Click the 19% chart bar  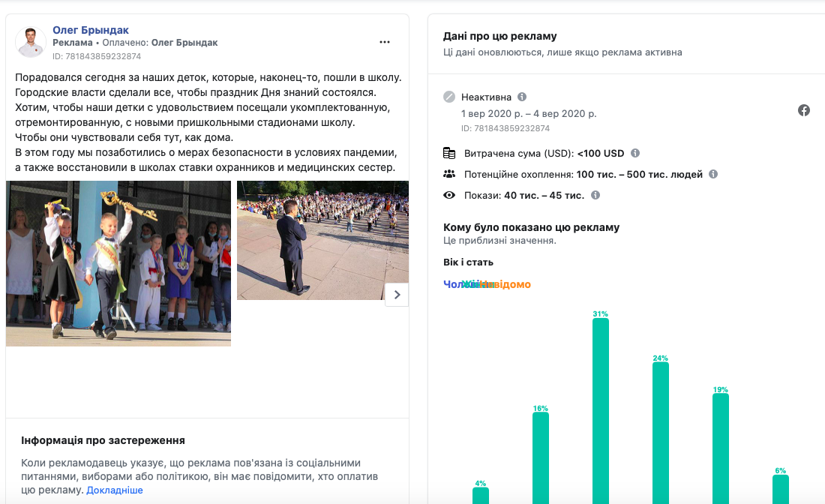coord(720,448)
